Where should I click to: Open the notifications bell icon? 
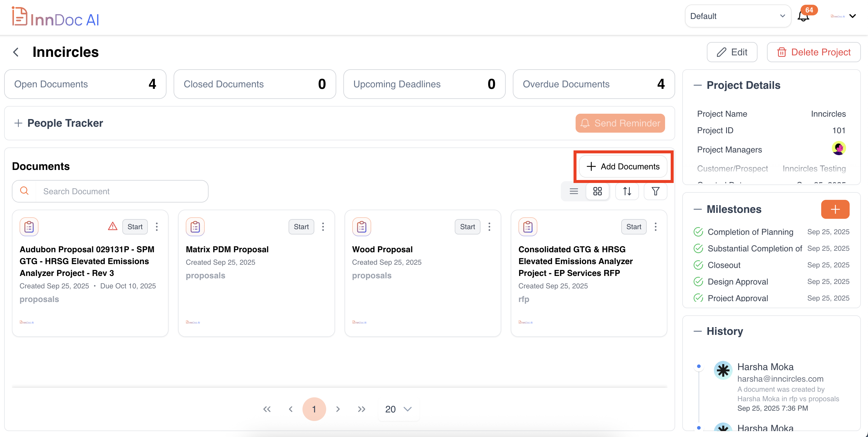(803, 16)
